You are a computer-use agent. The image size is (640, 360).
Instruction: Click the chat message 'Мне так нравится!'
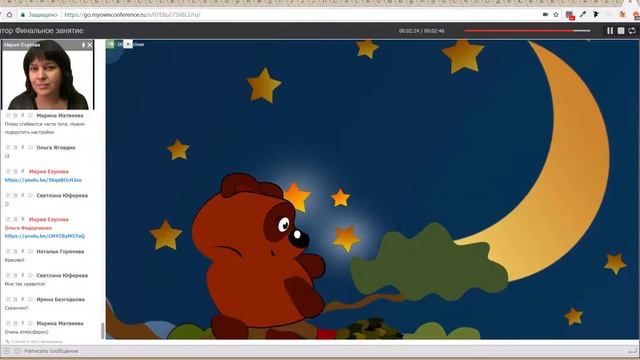[25, 284]
